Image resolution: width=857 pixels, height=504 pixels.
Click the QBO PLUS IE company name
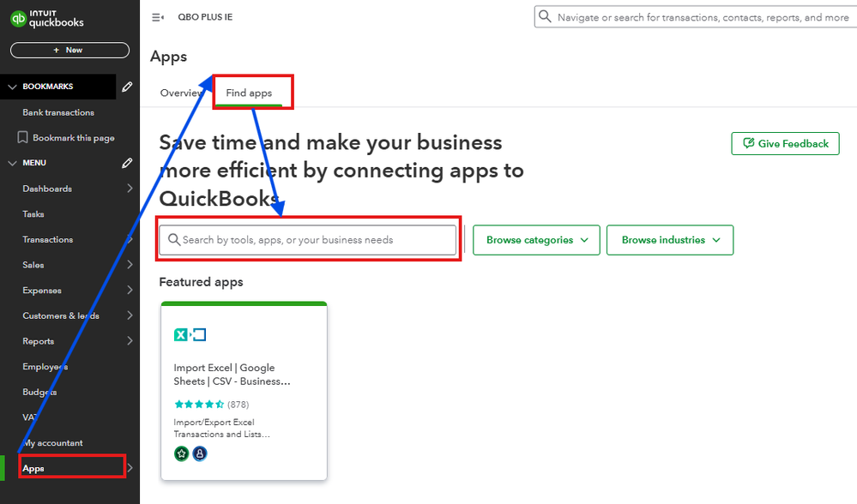[x=205, y=17]
